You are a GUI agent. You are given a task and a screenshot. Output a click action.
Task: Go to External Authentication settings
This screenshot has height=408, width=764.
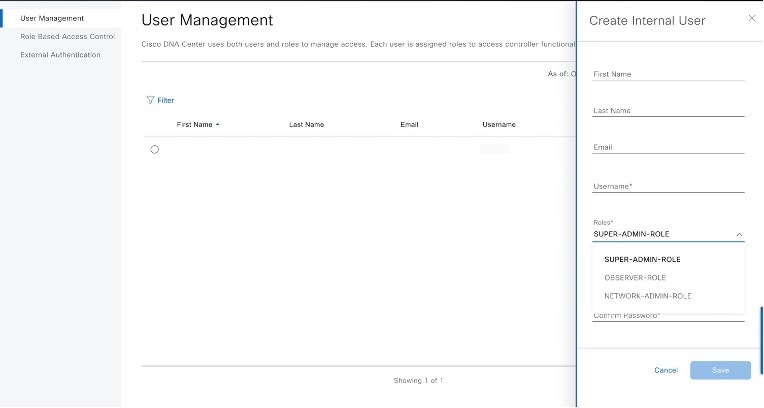[60, 55]
